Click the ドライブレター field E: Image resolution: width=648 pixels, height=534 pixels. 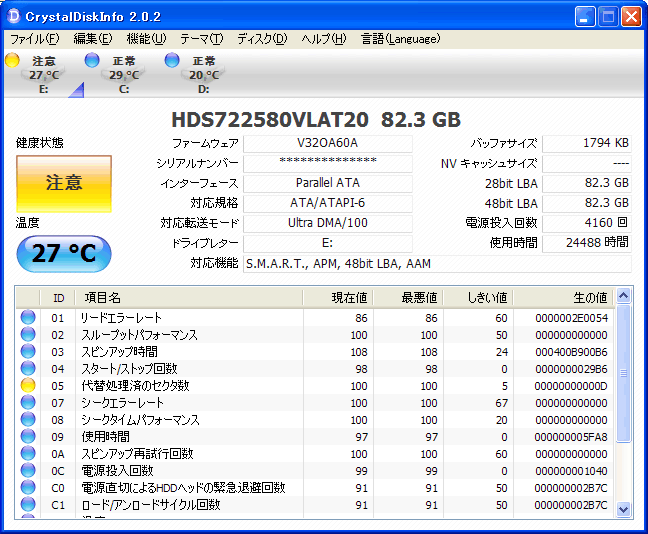328,243
